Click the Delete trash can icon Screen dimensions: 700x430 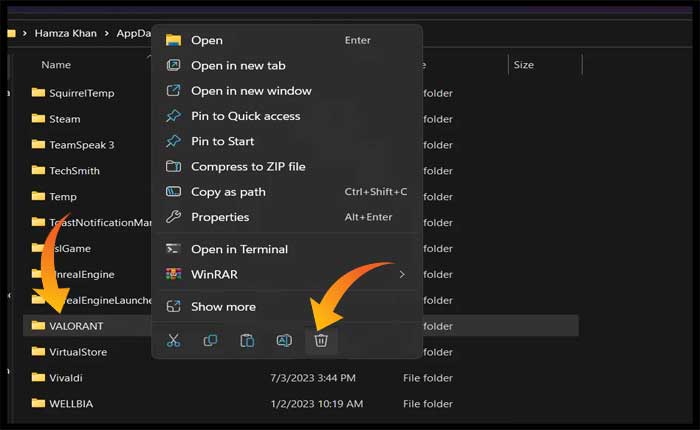pos(321,341)
